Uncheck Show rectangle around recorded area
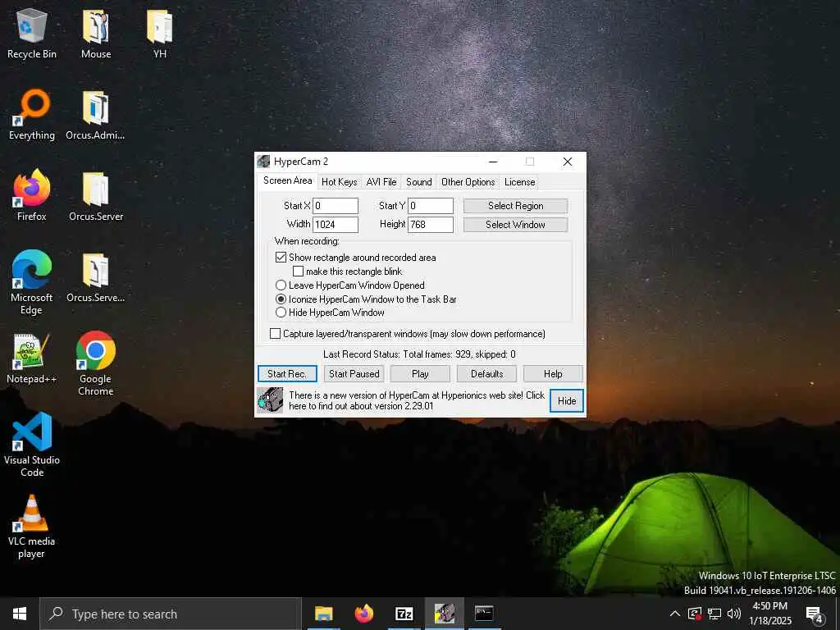Image resolution: width=840 pixels, height=630 pixels. 281,257
